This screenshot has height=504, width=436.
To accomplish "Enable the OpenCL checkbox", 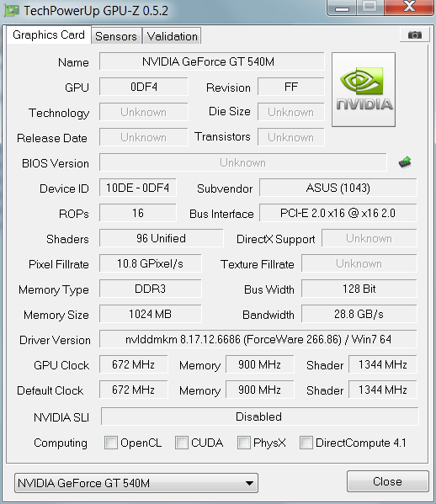I will (x=111, y=443).
